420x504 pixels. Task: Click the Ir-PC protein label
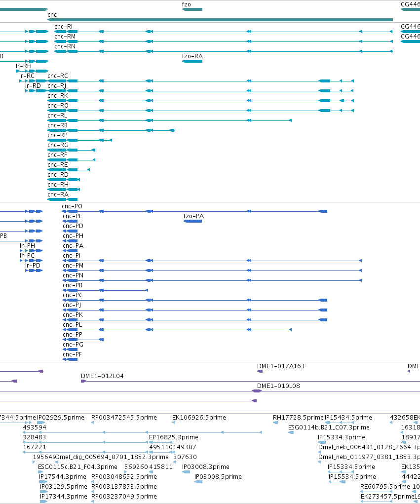[x=27, y=256]
